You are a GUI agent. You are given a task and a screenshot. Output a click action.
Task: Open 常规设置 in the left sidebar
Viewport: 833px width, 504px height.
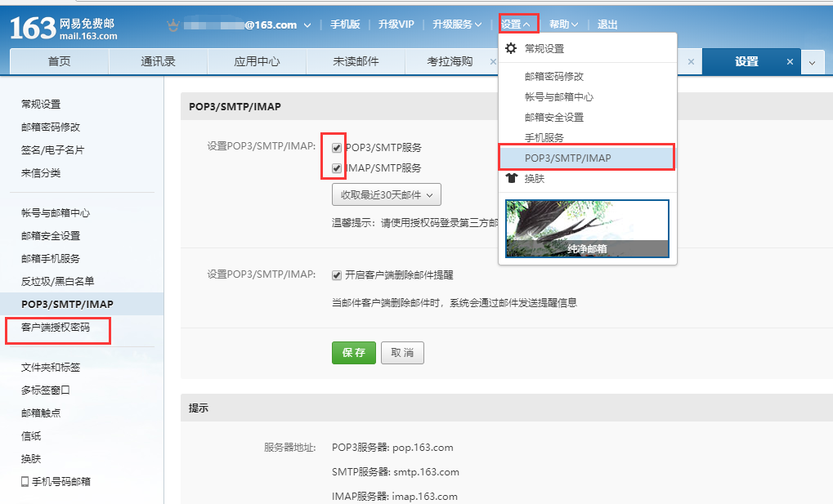pos(41,104)
